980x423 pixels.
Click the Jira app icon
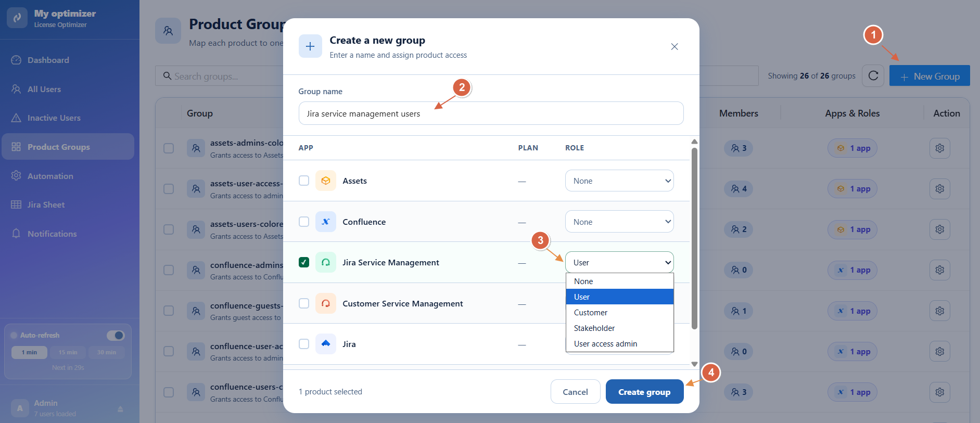pos(326,344)
